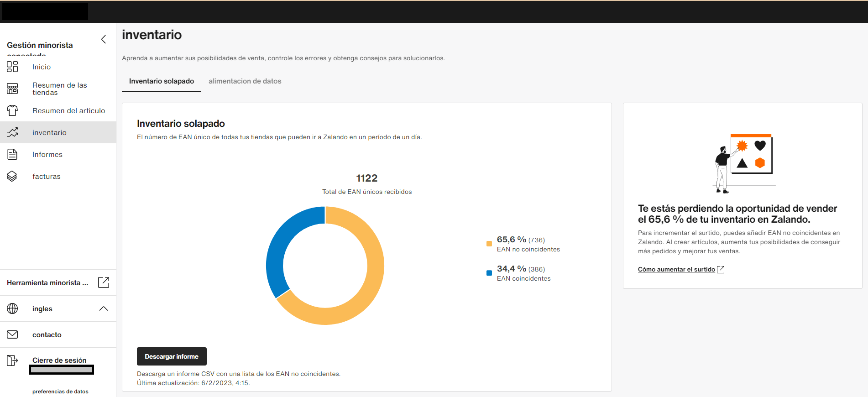Click the store icon for Resumen de las tiendas
Image resolution: width=868 pixels, height=397 pixels.
point(12,89)
